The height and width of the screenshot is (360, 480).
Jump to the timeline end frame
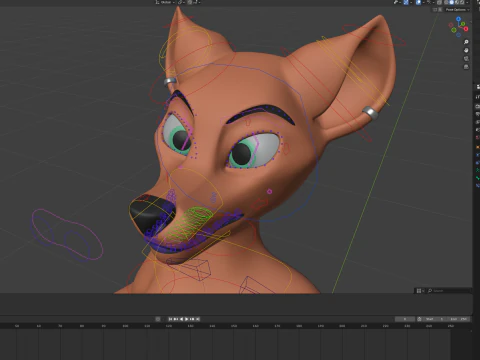click(198, 319)
